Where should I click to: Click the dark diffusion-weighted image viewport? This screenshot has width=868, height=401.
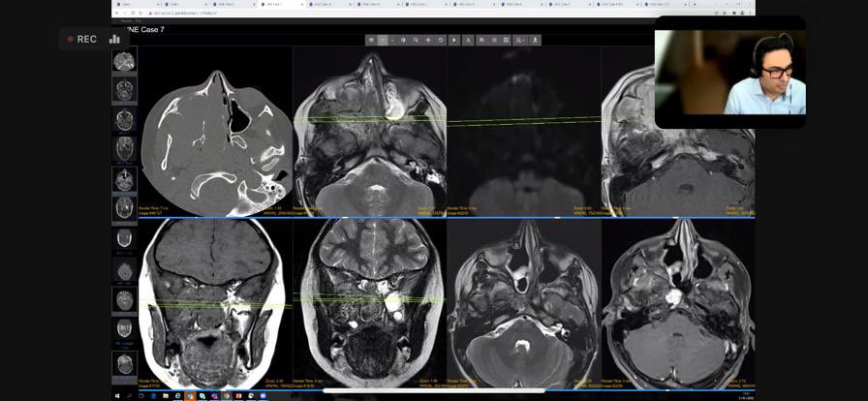524,132
